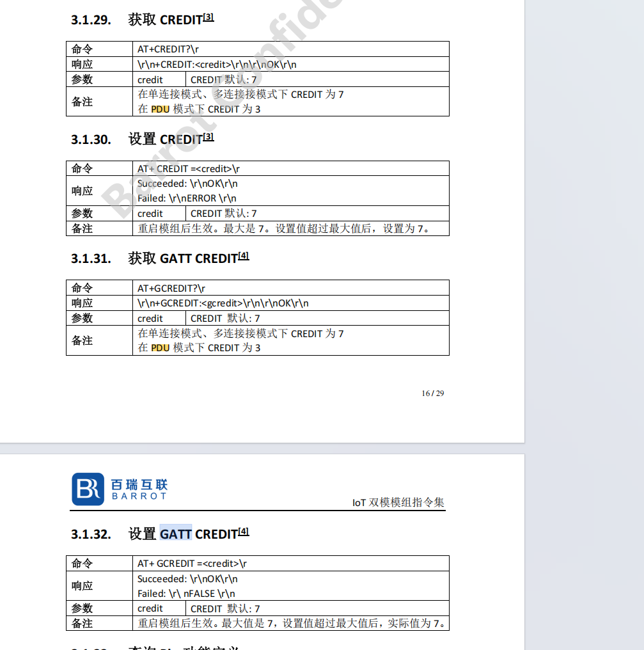Screen dimensions: 644x650
Task: Click the AT+ GCREDIT =<credit>\r command cell
Action: pos(192,564)
